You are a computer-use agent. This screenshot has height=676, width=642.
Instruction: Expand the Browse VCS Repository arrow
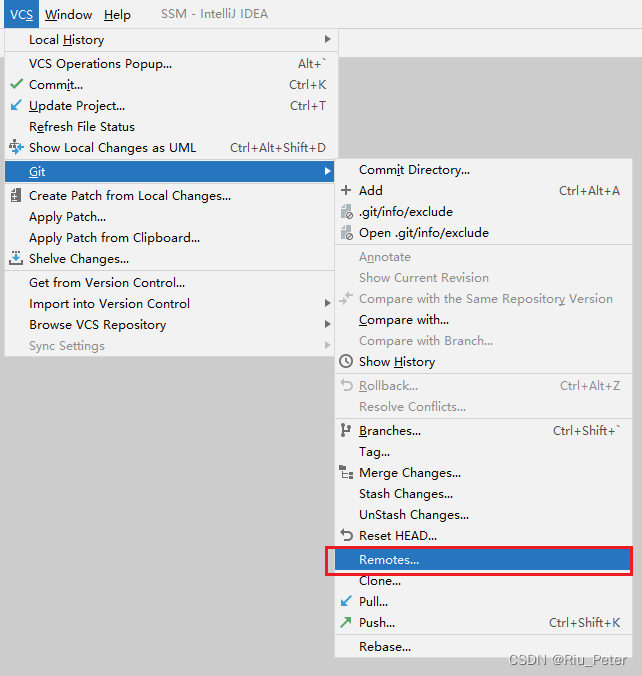(x=328, y=324)
